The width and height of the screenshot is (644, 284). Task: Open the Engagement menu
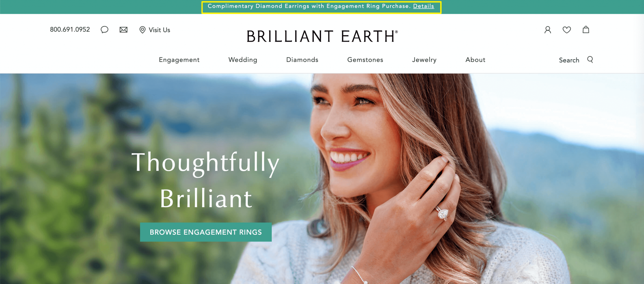coord(179,60)
